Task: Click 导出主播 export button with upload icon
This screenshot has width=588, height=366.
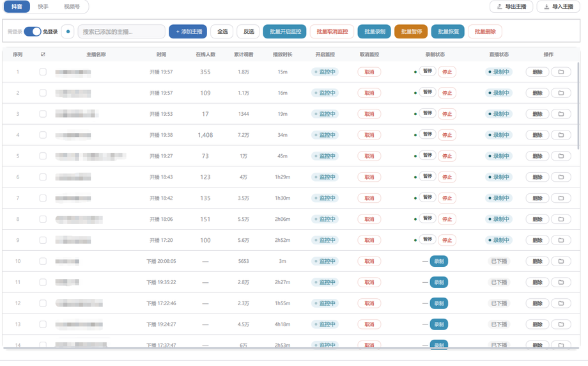Action: pyautogui.click(x=511, y=6)
